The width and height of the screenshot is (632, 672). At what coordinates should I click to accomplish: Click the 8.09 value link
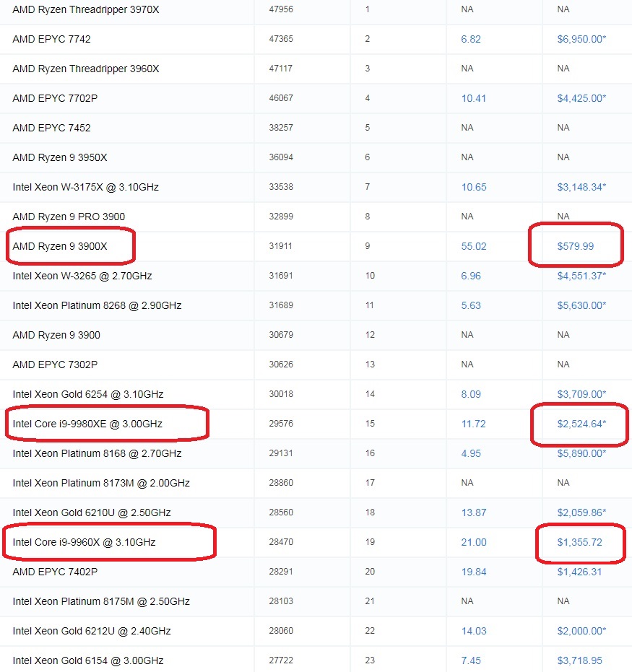[471, 394]
